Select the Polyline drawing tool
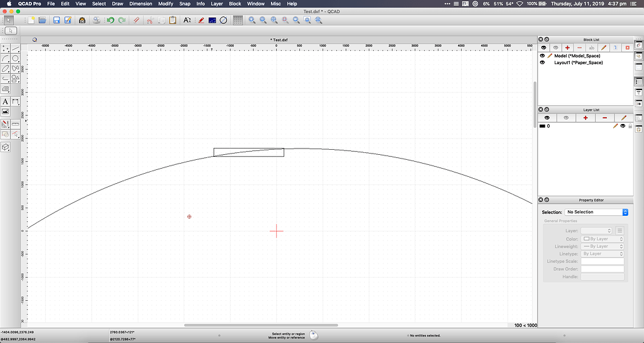 [x=5, y=79]
